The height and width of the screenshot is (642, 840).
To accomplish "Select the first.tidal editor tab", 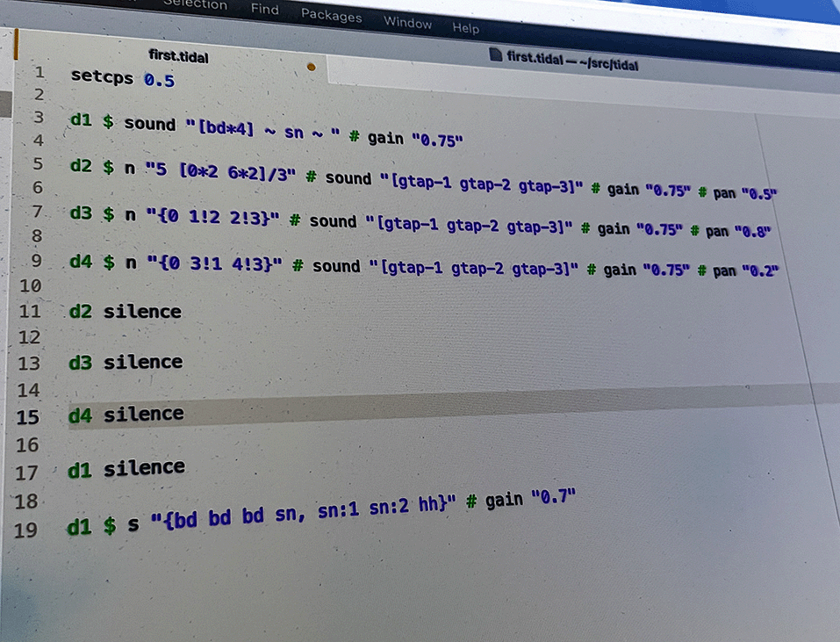I will (x=178, y=55).
